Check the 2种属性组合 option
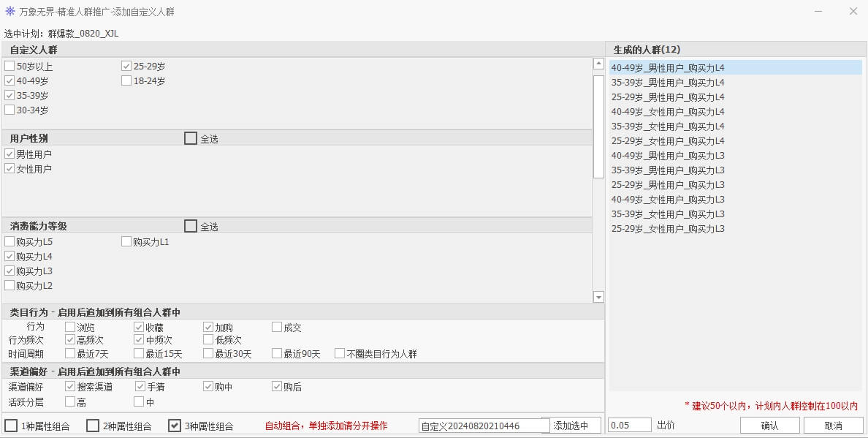 tap(93, 426)
